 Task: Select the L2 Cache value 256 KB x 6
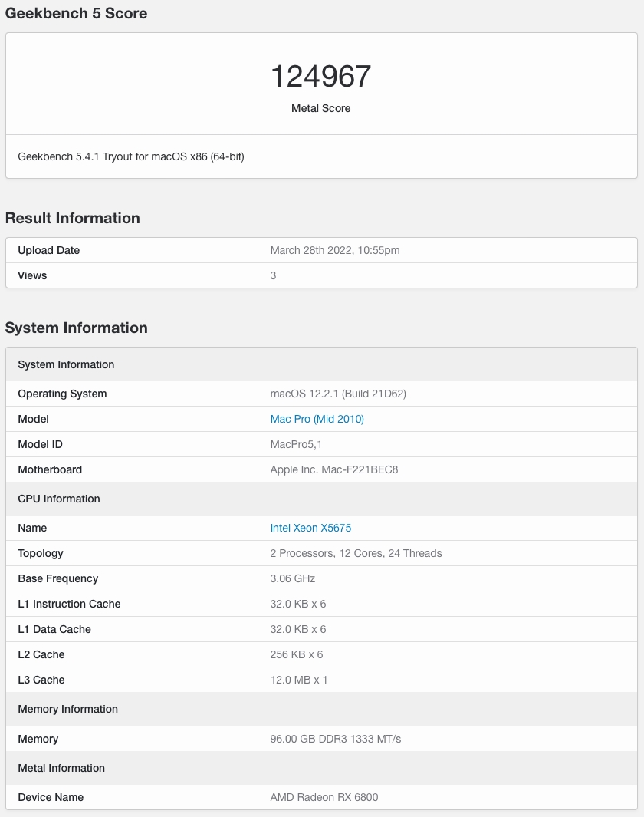point(296,654)
